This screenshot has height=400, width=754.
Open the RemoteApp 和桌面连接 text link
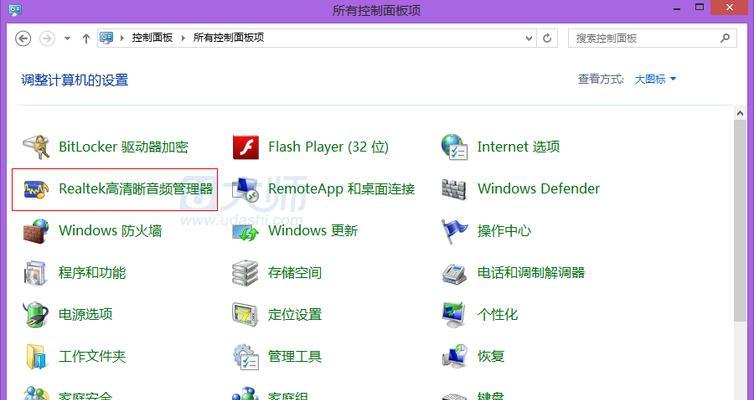click(x=341, y=188)
